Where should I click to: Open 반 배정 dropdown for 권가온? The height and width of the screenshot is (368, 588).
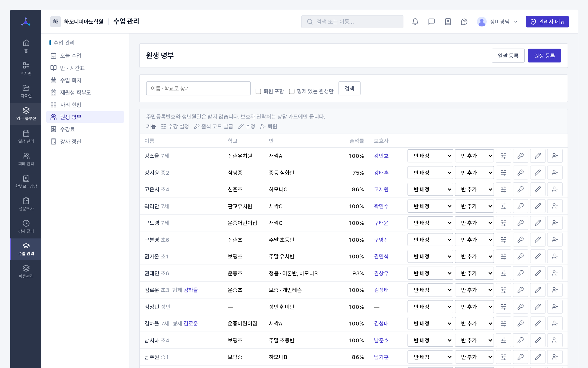(x=430, y=257)
